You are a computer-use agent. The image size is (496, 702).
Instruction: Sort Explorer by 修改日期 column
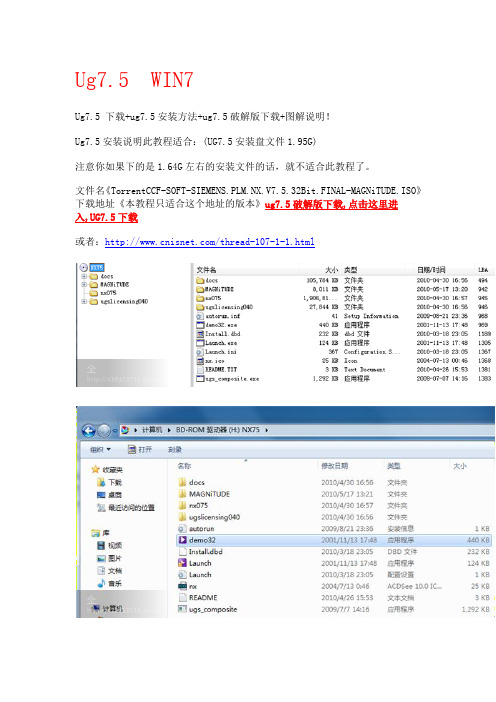(334, 466)
